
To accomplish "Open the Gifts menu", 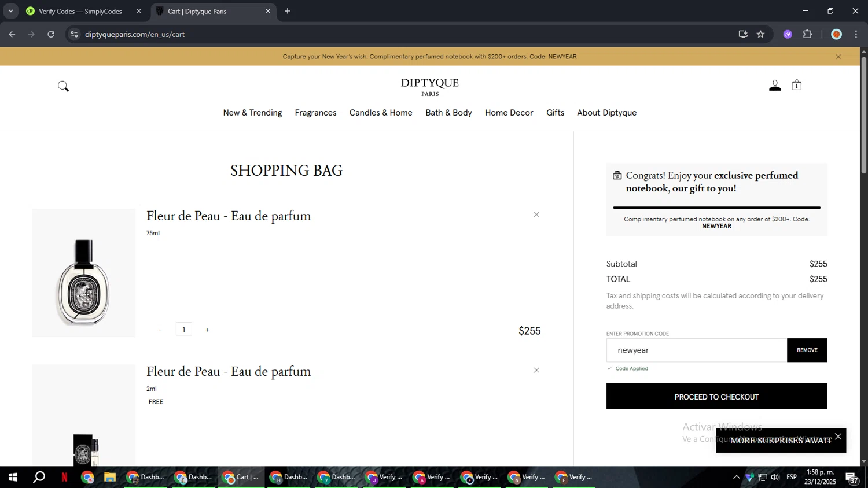I will click(x=555, y=113).
